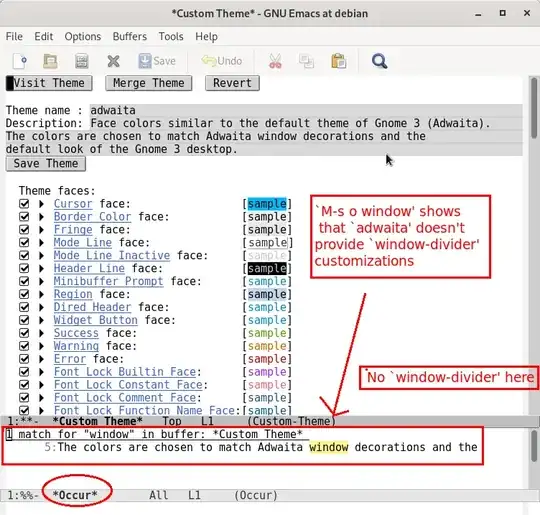The width and height of the screenshot is (540, 515).
Task: Open the directory (Dired) toolbar icon
Action: 82,61
